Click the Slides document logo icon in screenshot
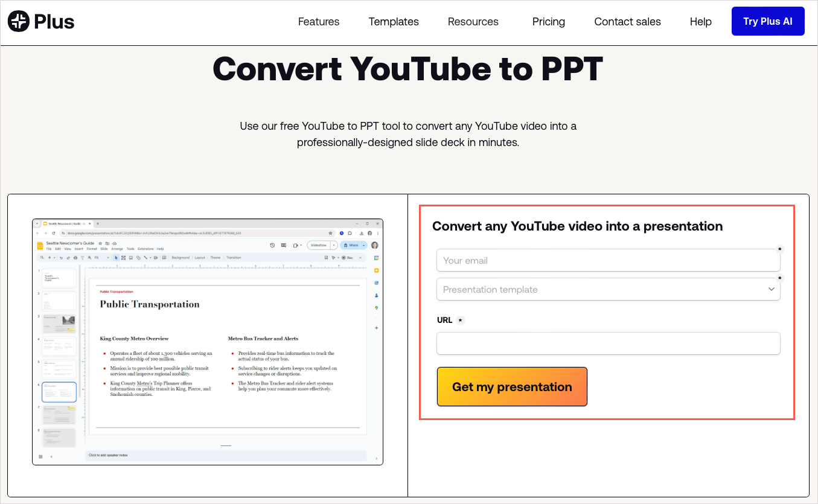 click(x=40, y=246)
